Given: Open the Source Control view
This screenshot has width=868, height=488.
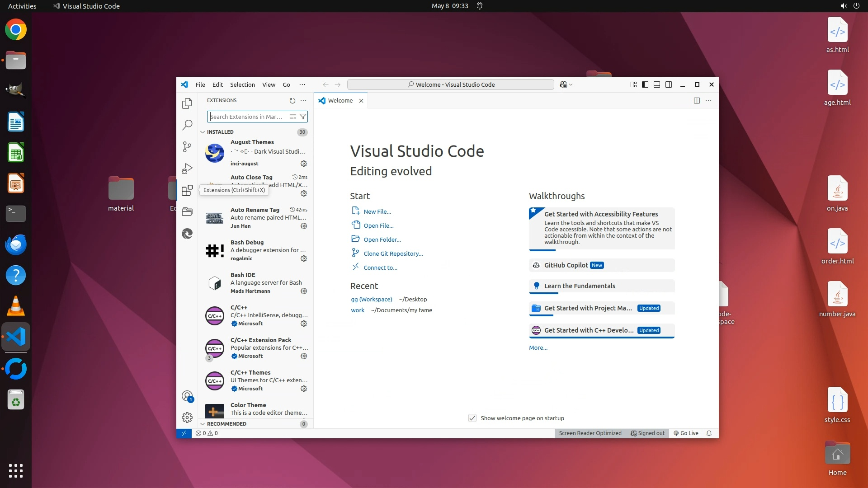Looking at the screenshot, I should 187,147.
